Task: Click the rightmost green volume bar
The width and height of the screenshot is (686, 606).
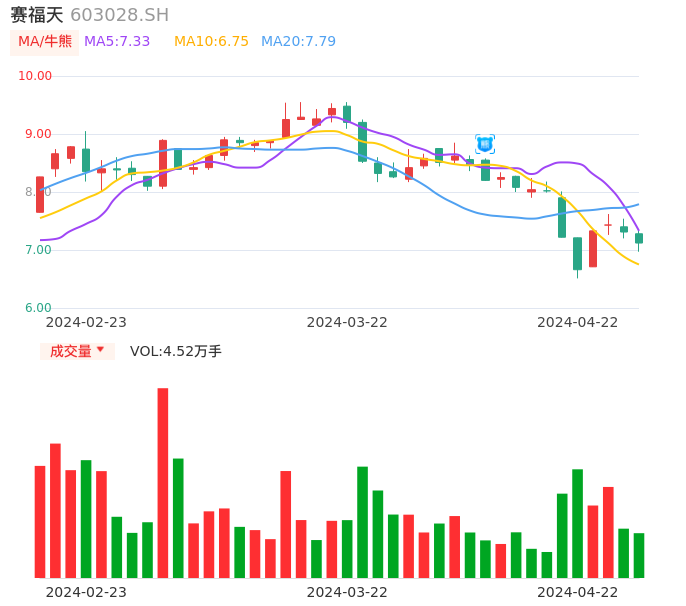Action: coord(639,555)
